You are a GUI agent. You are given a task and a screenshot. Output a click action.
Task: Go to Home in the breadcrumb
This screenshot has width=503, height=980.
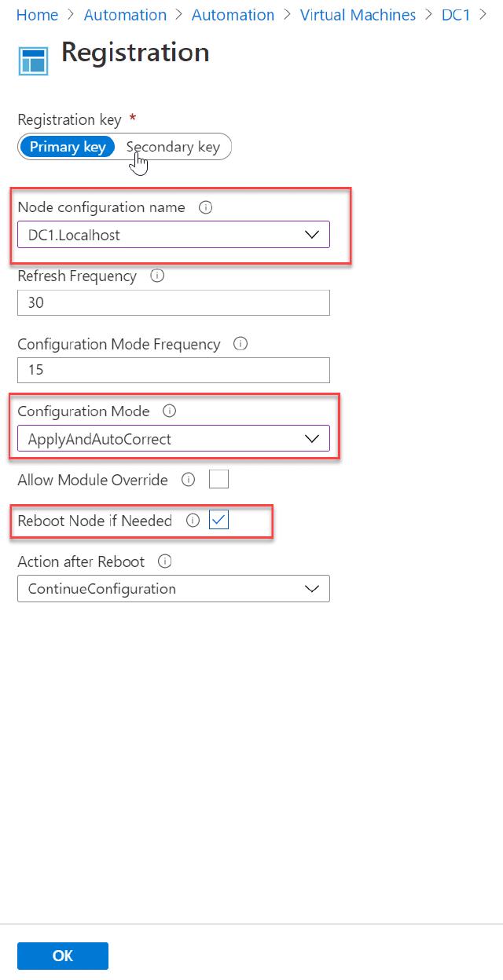click(37, 15)
